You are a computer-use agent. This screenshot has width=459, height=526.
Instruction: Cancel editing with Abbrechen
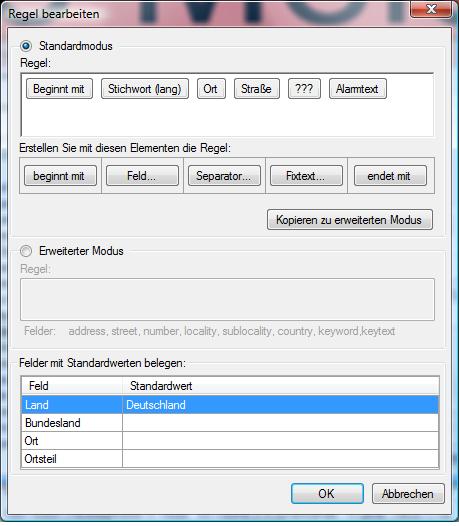tap(408, 493)
